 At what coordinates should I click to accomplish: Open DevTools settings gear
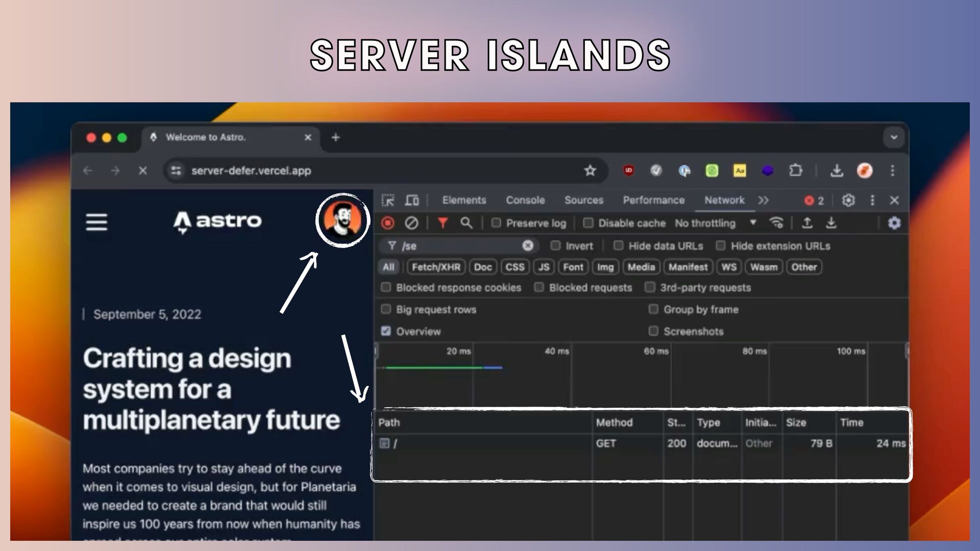coord(848,200)
